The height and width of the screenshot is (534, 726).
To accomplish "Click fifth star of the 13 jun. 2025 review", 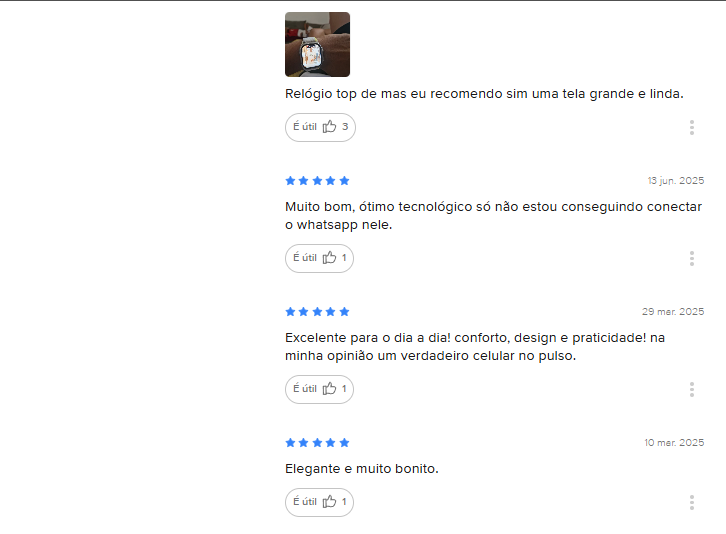I will [344, 181].
